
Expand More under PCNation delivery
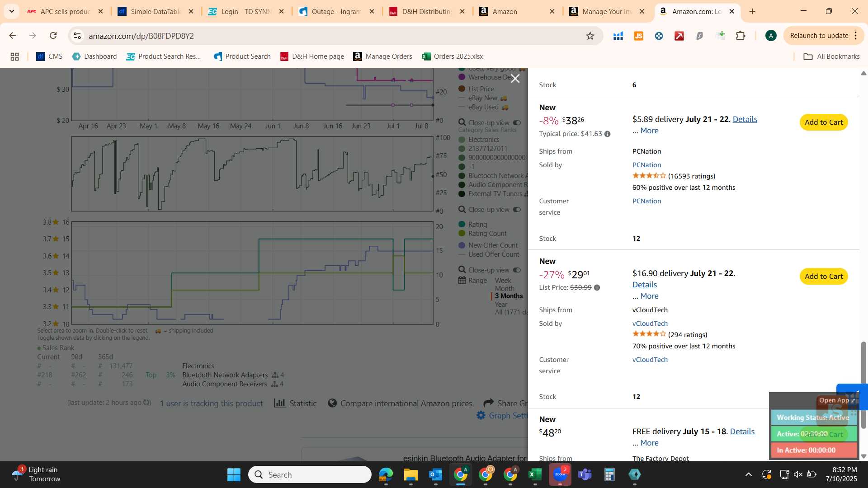[649, 131]
